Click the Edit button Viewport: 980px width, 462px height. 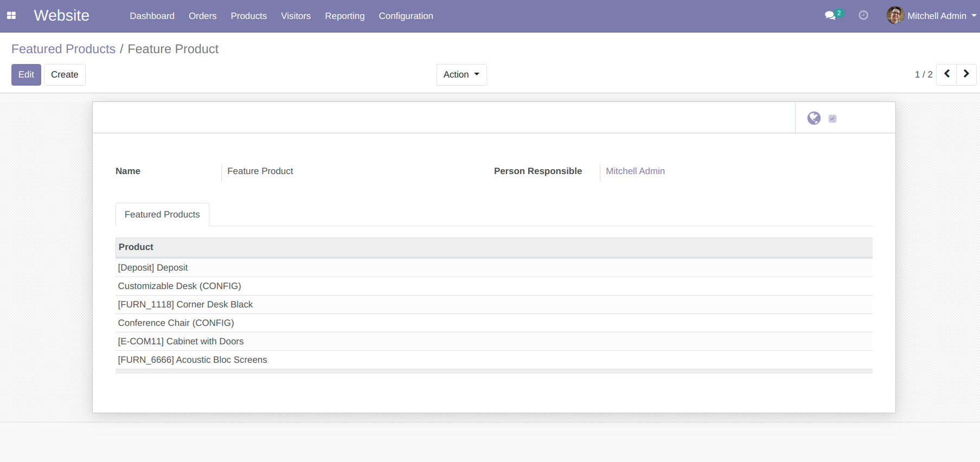26,75
